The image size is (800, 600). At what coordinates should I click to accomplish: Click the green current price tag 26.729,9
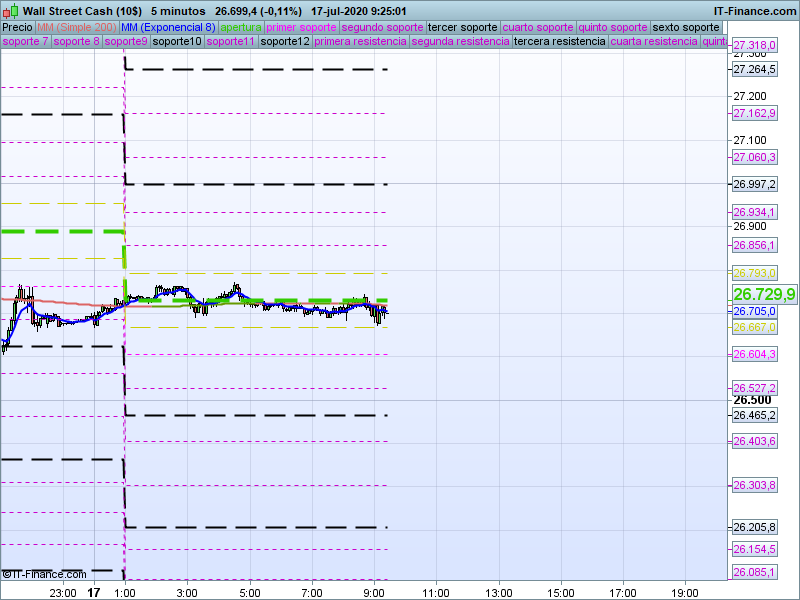(x=764, y=294)
